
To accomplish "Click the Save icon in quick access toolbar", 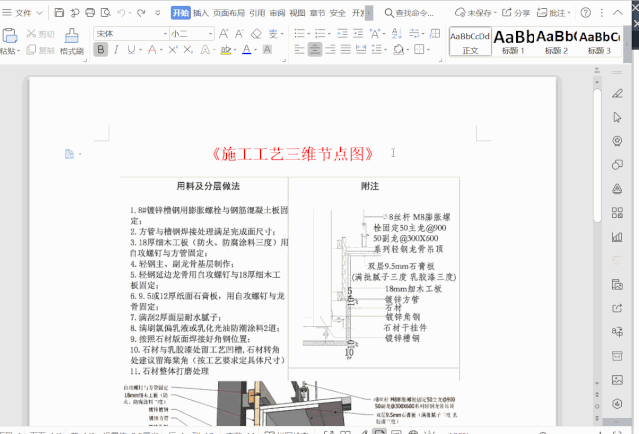I will click(59, 13).
